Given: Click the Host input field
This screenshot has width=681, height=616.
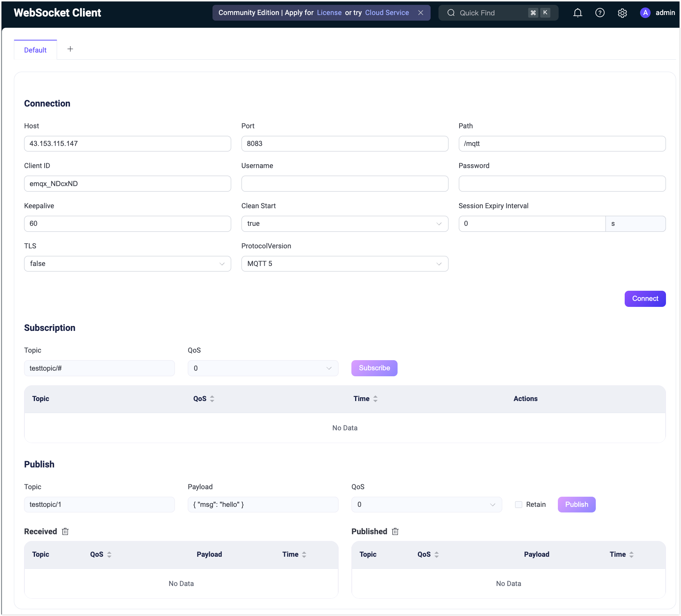Looking at the screenshot, I should click(127, 144).
